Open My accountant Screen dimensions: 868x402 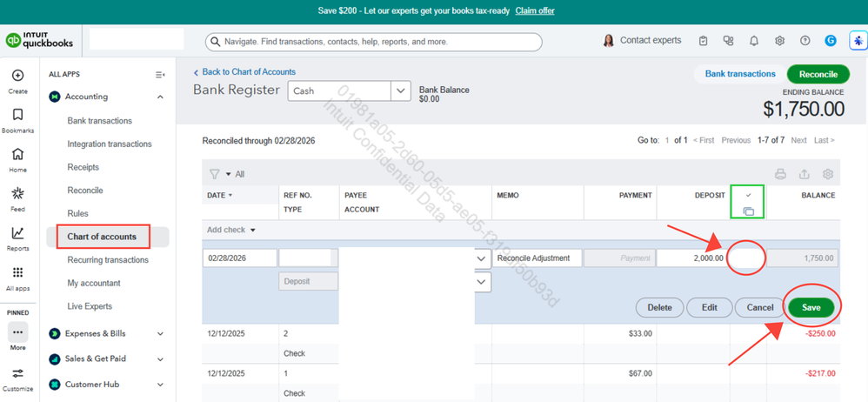pos(94,283)
